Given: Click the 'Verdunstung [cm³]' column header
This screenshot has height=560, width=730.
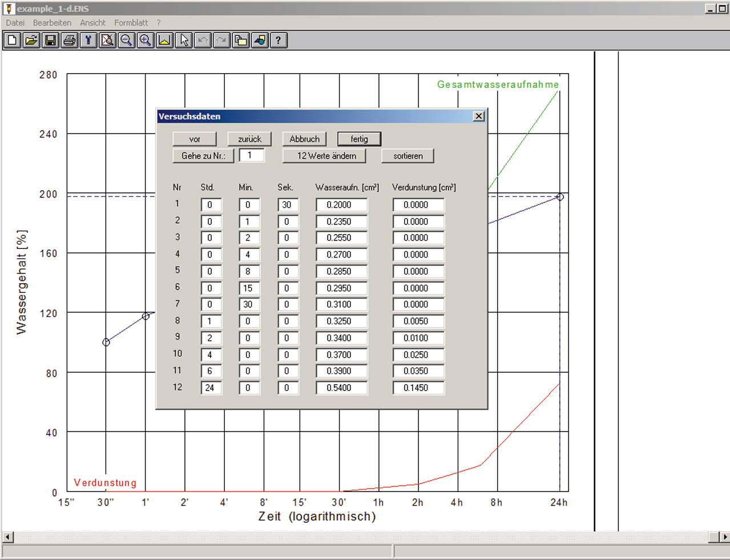Looking at the screenshot, I should click(x=424, y=188).
